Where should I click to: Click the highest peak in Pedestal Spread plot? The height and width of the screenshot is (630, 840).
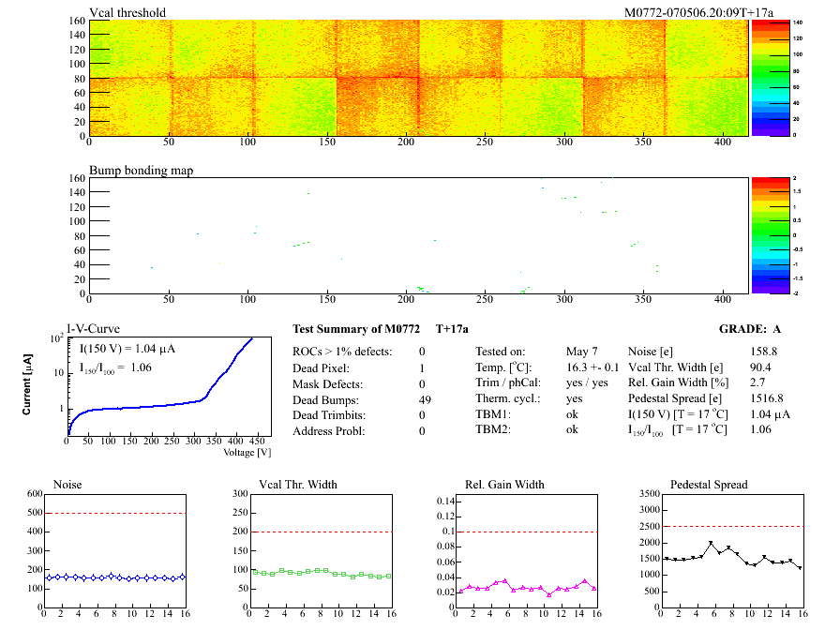711,544
